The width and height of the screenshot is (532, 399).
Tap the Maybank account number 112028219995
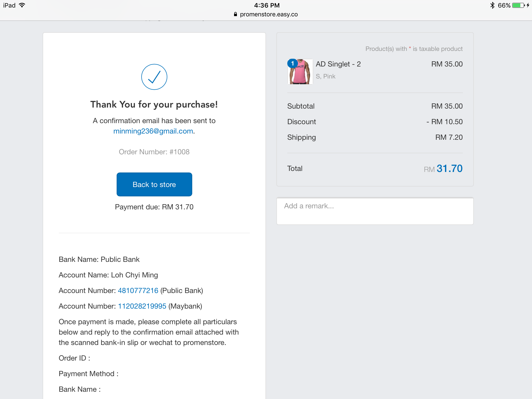[142, 306]
